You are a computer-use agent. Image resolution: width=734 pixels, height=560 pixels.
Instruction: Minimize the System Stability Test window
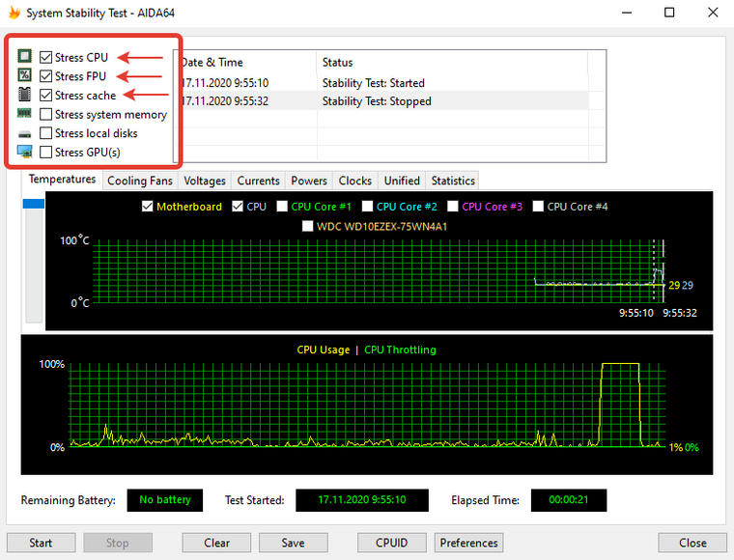627,13
